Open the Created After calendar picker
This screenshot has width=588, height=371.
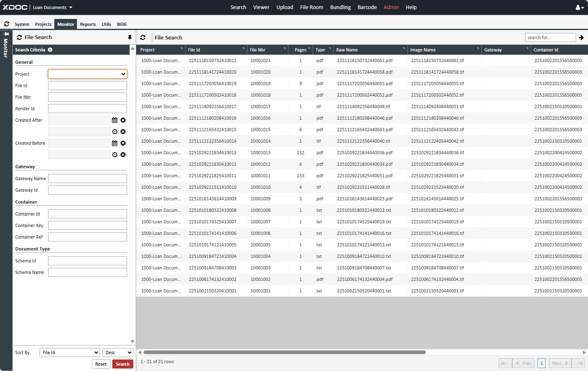tap(115, 120)
